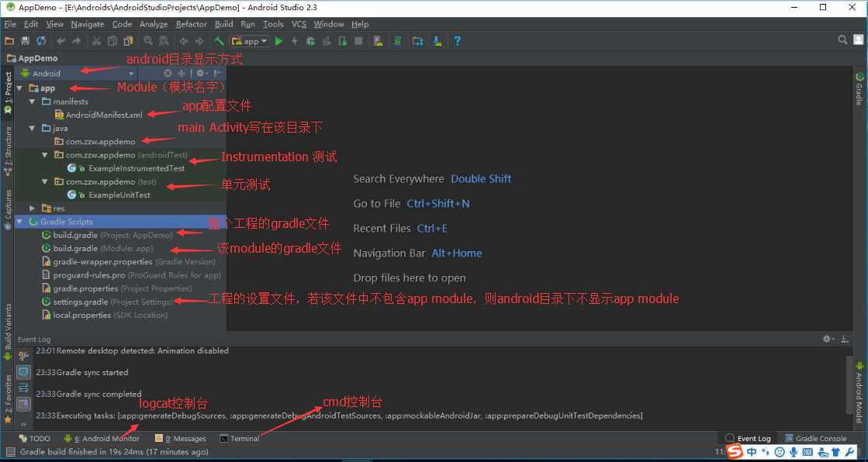Collapse com.zzw.appdemo (androidTest) package
Screen dimensions: 868x462
(45, 155)
